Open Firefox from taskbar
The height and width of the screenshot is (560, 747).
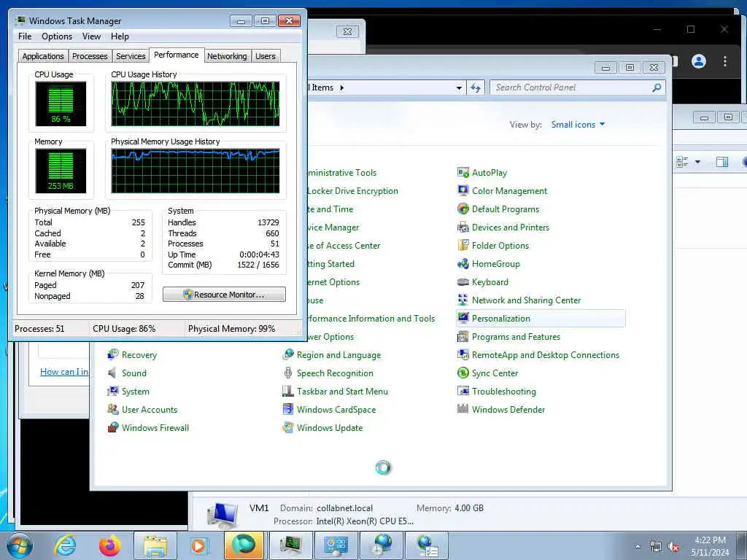[109, 545]
